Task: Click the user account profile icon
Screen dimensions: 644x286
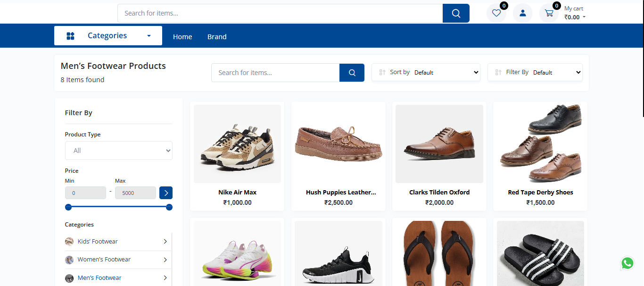Action: (522, 13)
